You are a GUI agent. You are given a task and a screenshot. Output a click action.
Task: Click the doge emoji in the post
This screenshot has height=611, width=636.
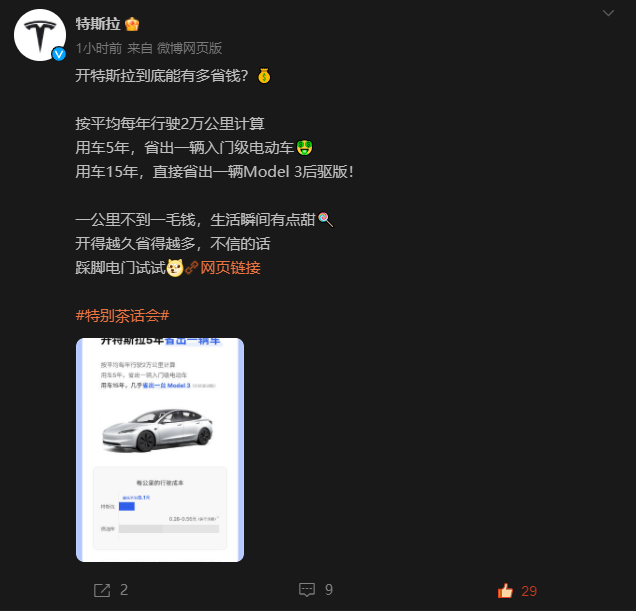point(175,268)
